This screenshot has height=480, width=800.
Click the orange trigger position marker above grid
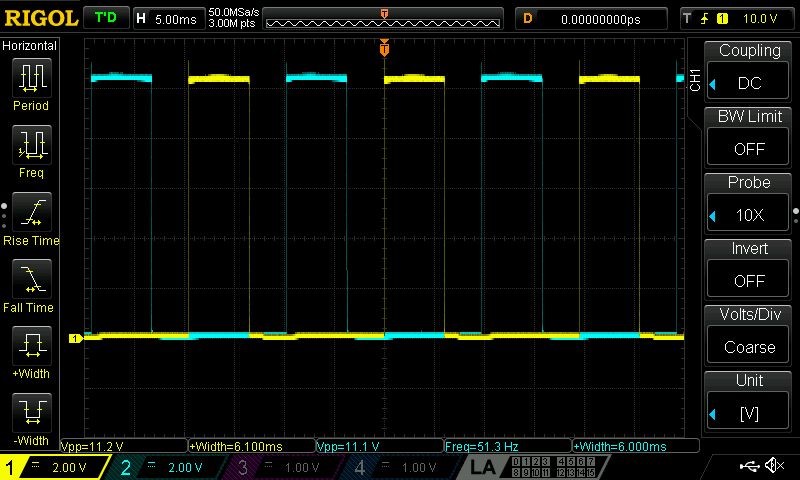[x=384, y=48]
